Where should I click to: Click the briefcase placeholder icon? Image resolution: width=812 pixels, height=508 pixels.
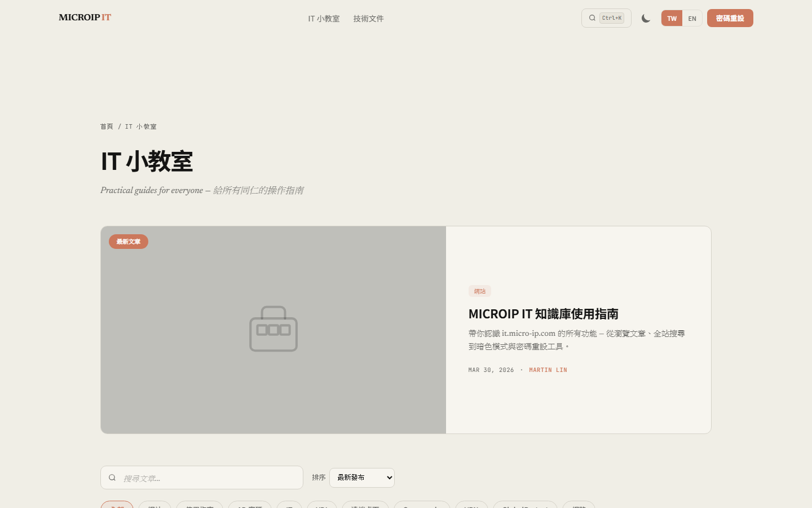[273, 329]
